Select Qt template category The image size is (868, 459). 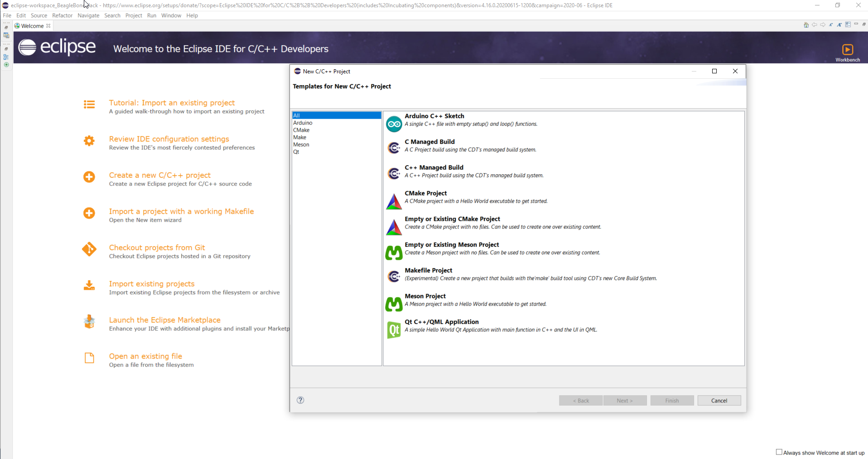[337, 152]
